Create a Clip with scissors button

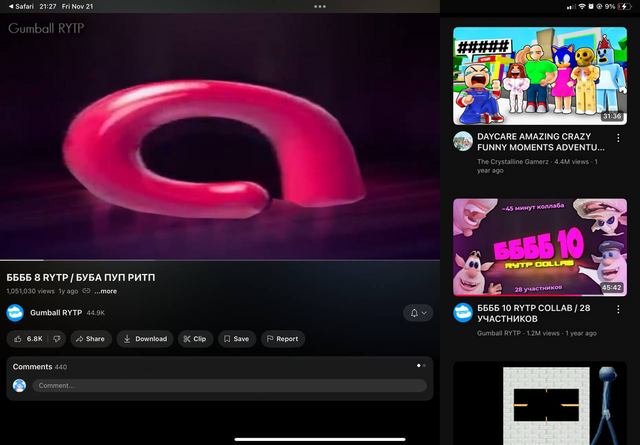tap(195, 339)
